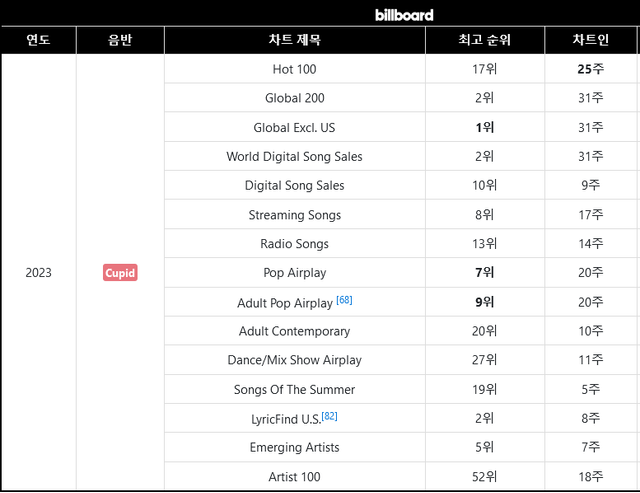This screenshot has width=640, height=493.
Task: Select the Radio Songs chart name
Action: (294, 244)
